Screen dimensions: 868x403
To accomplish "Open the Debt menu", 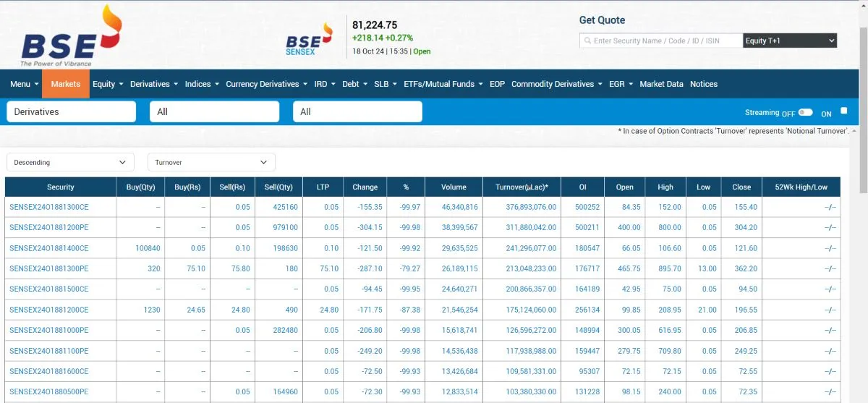I will click(x=354, y=84).
